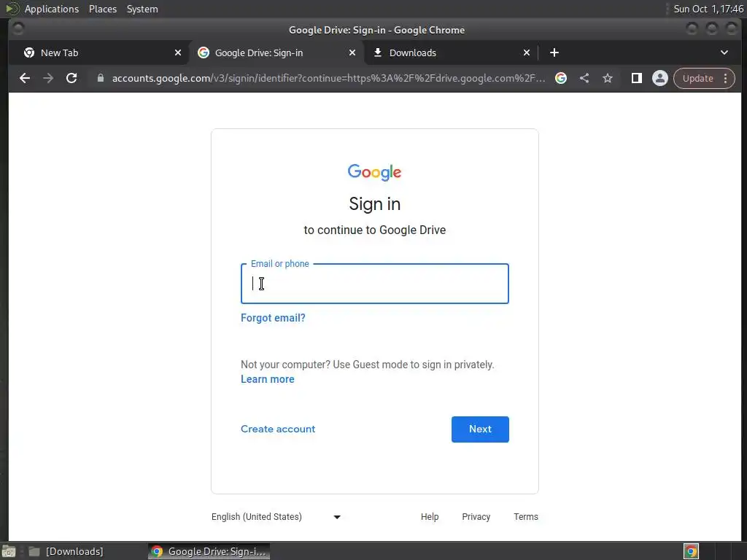
Task: Open the English (United States) language dropdown
Action: click(276, 517)
